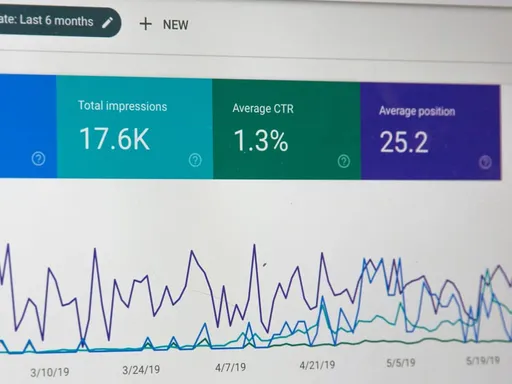Click the 4/21/19 axis date label
Screen dimensions: 512x384
point(317,365)
